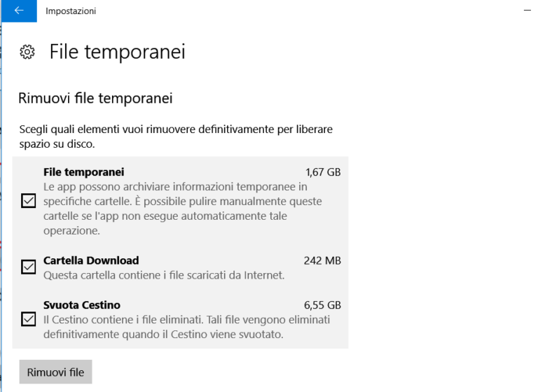
Task: Toggle the Cartella Download checkbox
Action: click(29, 267)
